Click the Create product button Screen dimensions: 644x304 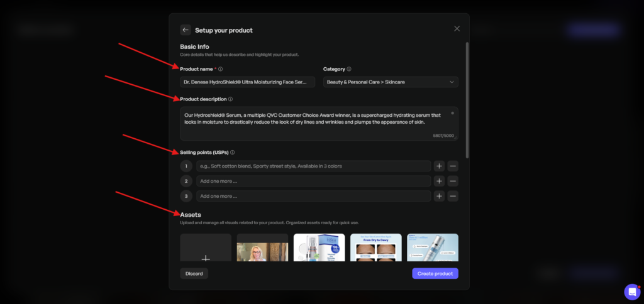435,274
